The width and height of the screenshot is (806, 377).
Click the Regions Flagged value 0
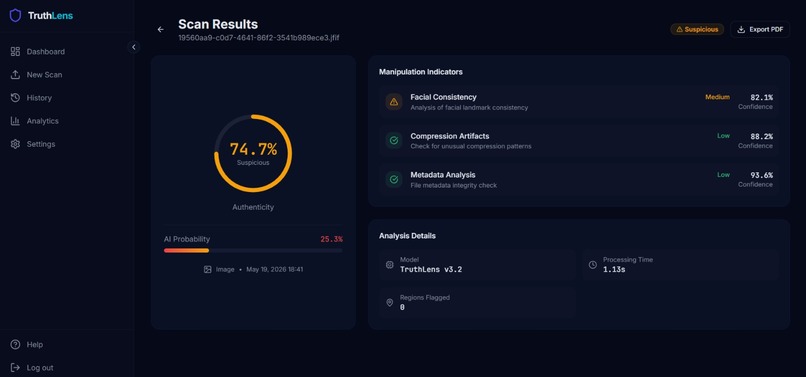[x=402, y=308]
